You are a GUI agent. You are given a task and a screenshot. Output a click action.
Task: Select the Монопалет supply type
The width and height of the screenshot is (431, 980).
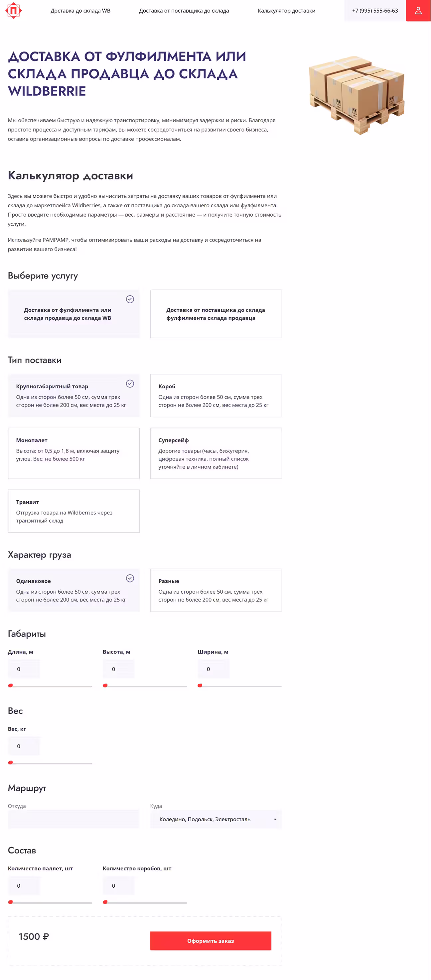(x=73, y=453)
